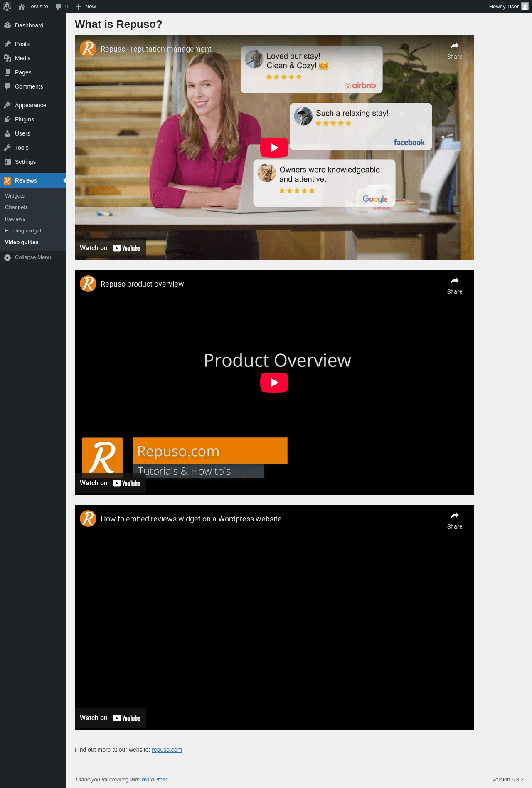This screenshot has width=532, height=788.
Task: Share the embed reviews widget video
Action: [455, 520]
